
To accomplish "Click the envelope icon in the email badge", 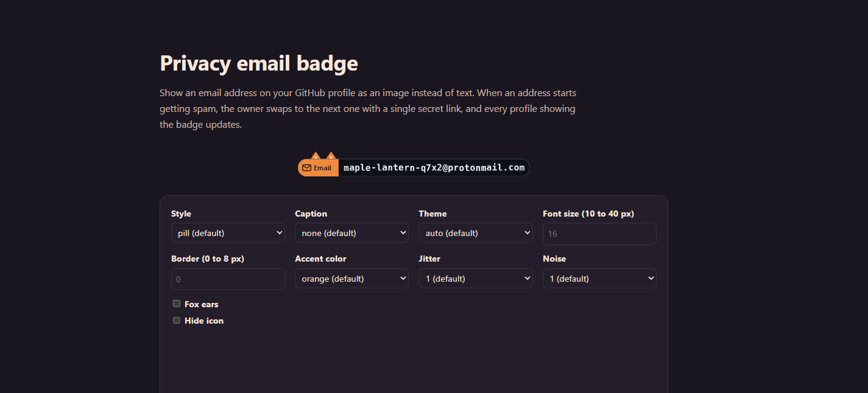I will (x=306, y=168).
